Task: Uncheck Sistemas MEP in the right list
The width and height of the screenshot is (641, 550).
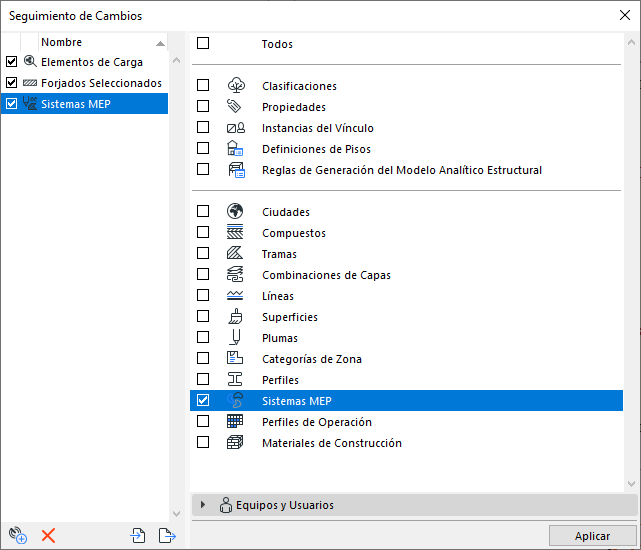Action: click(203, 400)
